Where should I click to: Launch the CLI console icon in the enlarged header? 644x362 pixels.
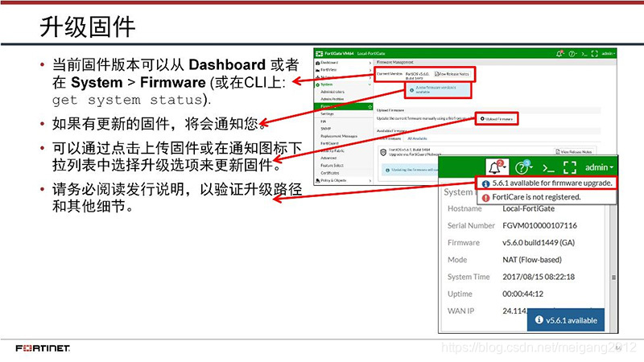tap(548, 168)
